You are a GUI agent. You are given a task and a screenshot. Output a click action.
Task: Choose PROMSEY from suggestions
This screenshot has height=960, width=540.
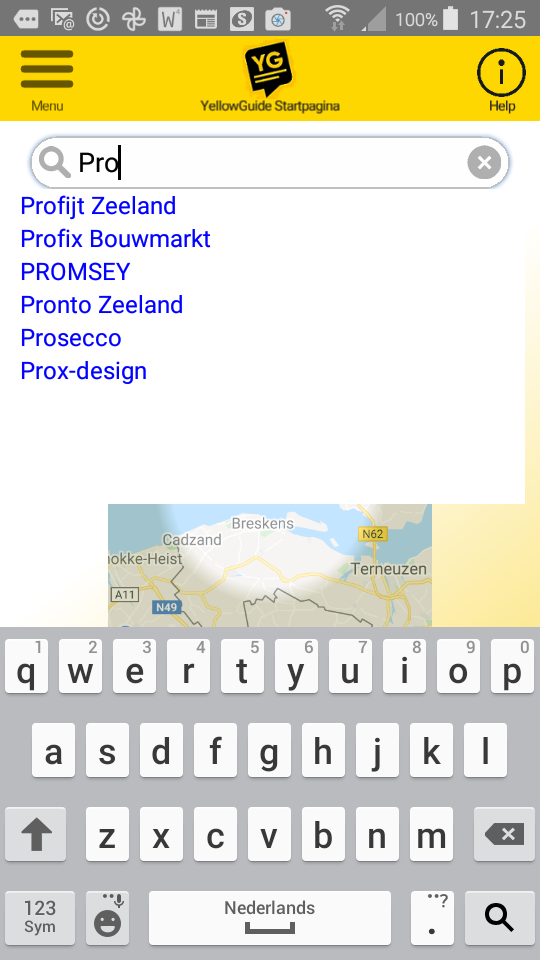pos(75,272)
